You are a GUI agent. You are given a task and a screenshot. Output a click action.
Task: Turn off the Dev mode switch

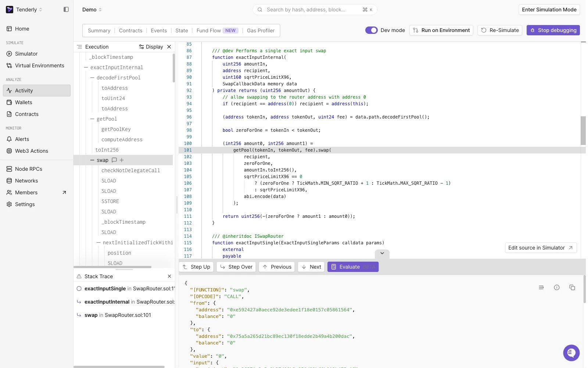pos(371,30)
